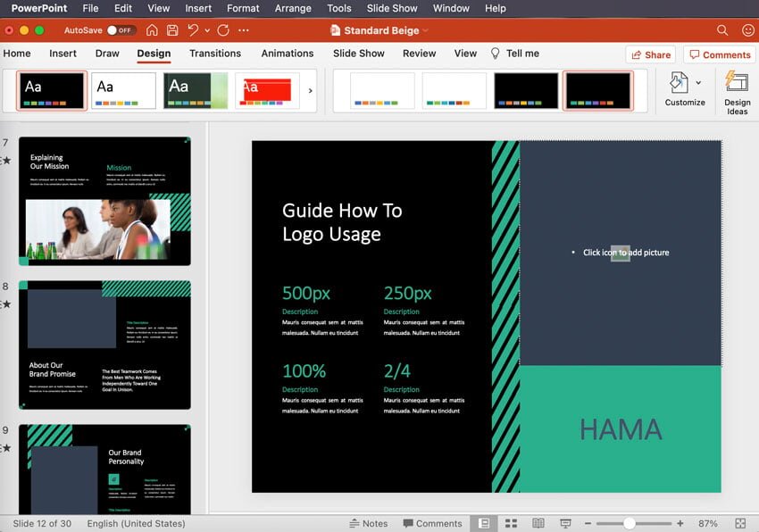Open the Arrange menu in menu bar
759x532 pixels.
tap(294, 8)
